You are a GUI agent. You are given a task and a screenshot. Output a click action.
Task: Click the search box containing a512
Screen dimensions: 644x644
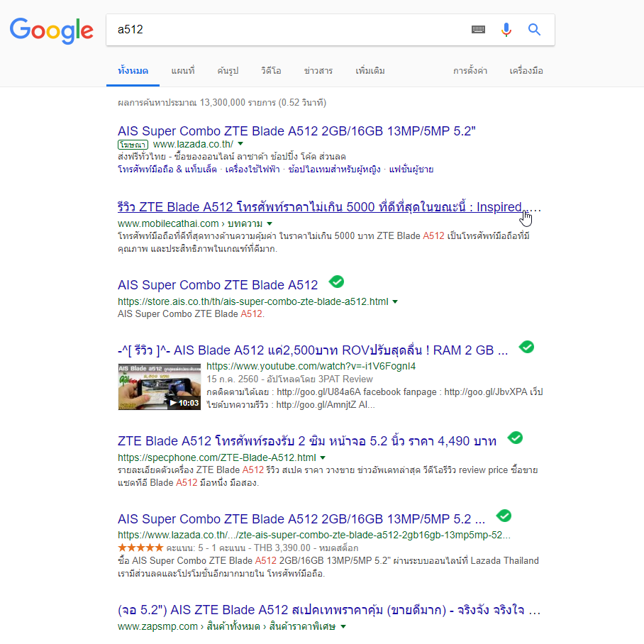click(287, 30)
